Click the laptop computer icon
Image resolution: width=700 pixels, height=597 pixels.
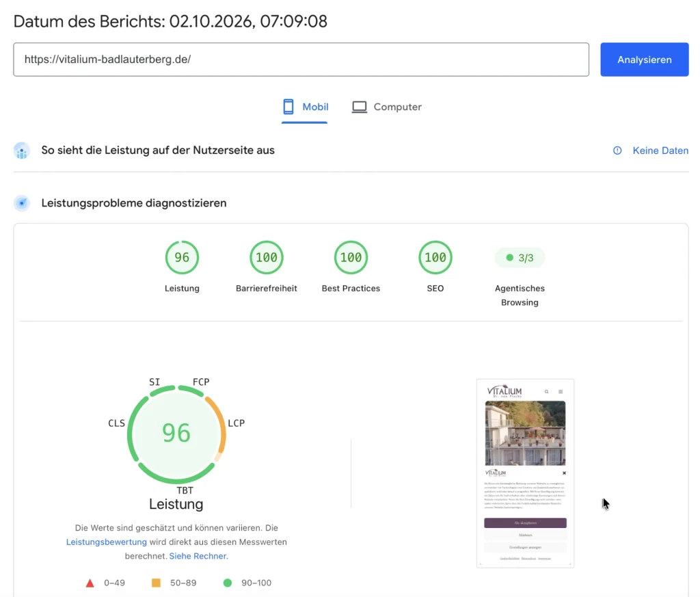click(360, 107)
